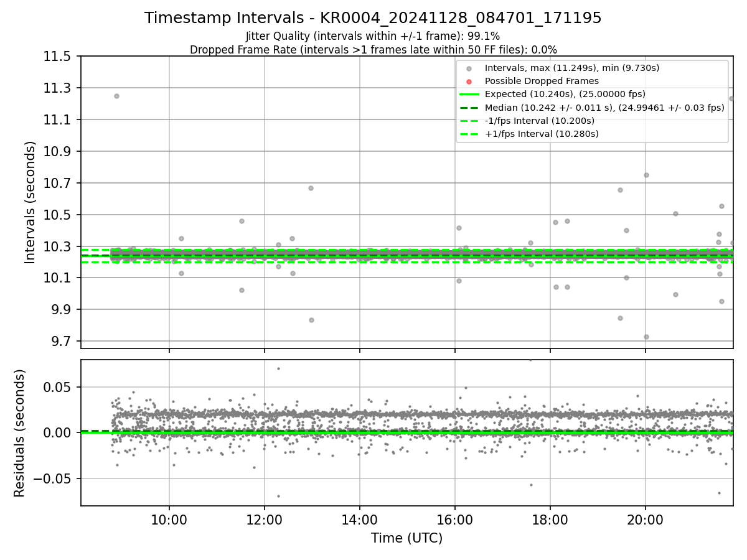Click the 10.7 y-axis tick label
The image size is (747, 560).
[58, 184]
